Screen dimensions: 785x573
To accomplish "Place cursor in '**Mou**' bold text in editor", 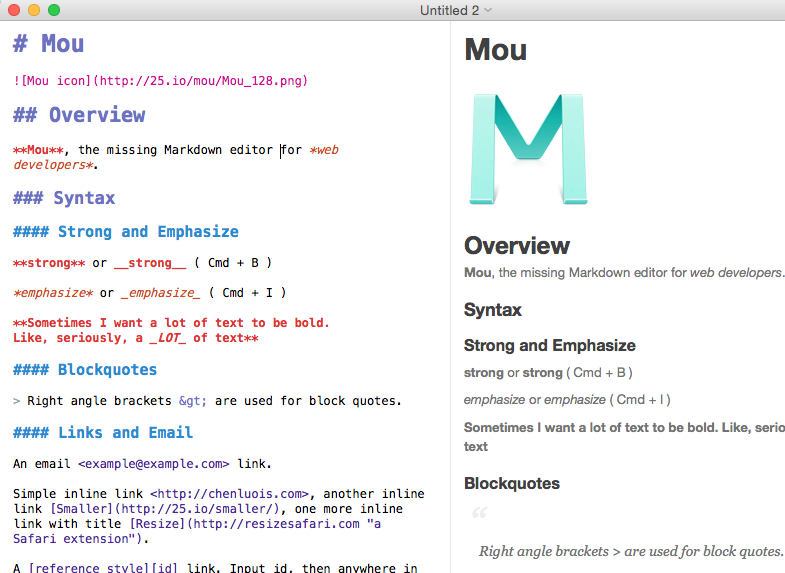I will (39, 150).
